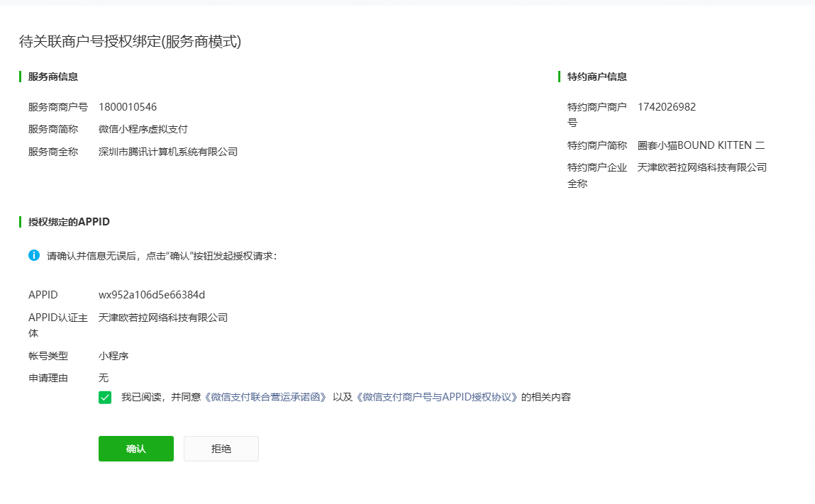Click the company name beside APPID认证主体

coord(163,318)
